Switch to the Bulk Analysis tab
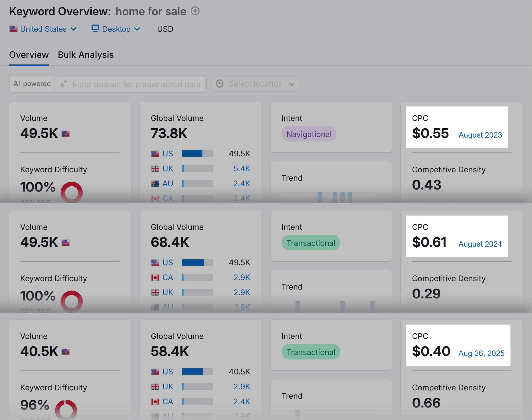Image resolution: width=532 pixels, height=420 pixels. click(x=86, y=55)
